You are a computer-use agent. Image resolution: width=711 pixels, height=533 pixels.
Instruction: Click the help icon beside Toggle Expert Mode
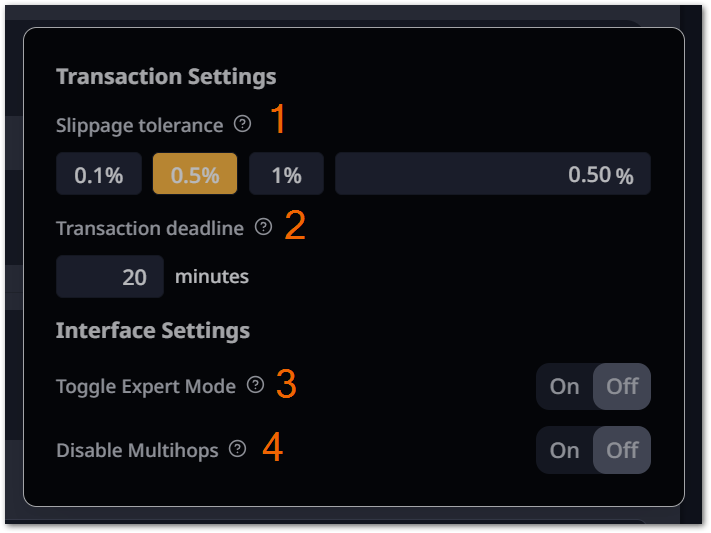pos(255,385)
